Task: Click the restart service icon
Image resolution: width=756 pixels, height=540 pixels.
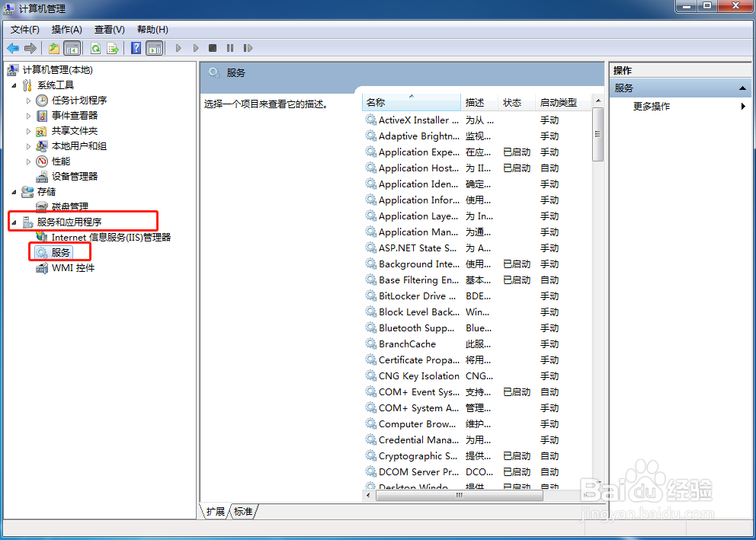Action: click(x=249, y=48)
